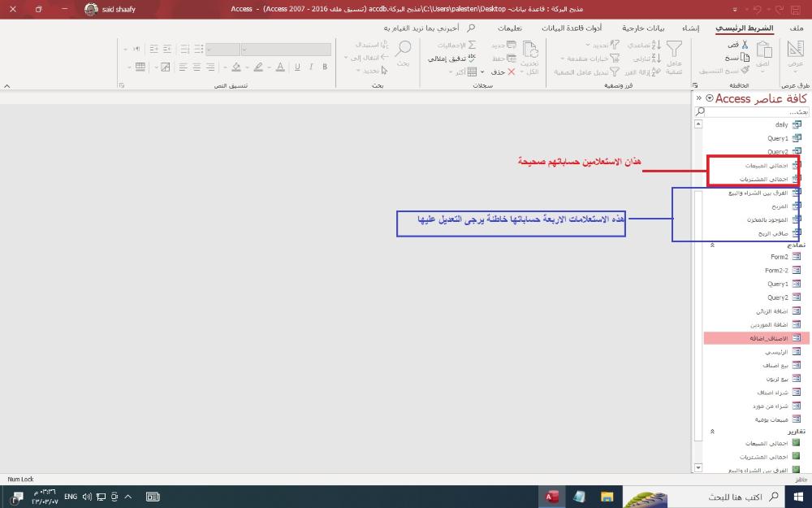Image resolution: width=812 pixels, height=508 pixels.
Task: Click the font color (A) button
Action: coord(280,67)
